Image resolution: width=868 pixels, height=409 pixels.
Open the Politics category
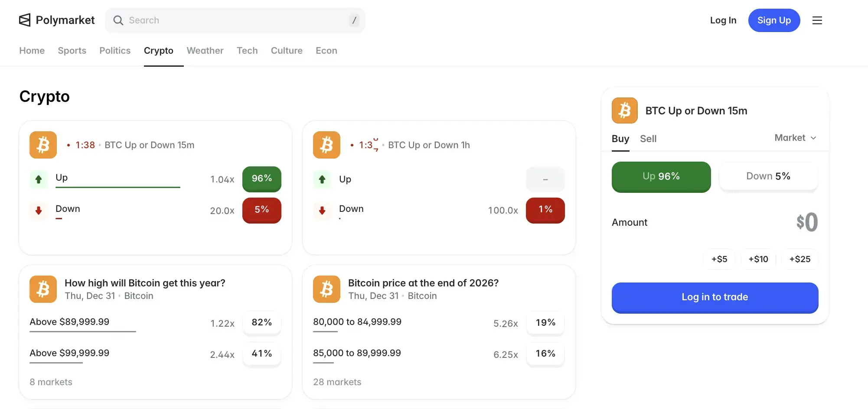click(115, 51)
